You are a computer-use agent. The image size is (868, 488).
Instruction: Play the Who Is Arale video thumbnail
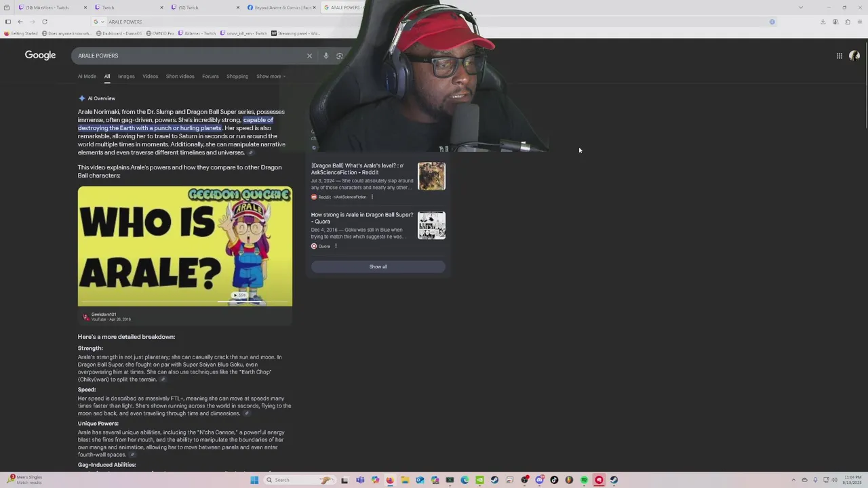pyautogui.click(x=185, y=246)
